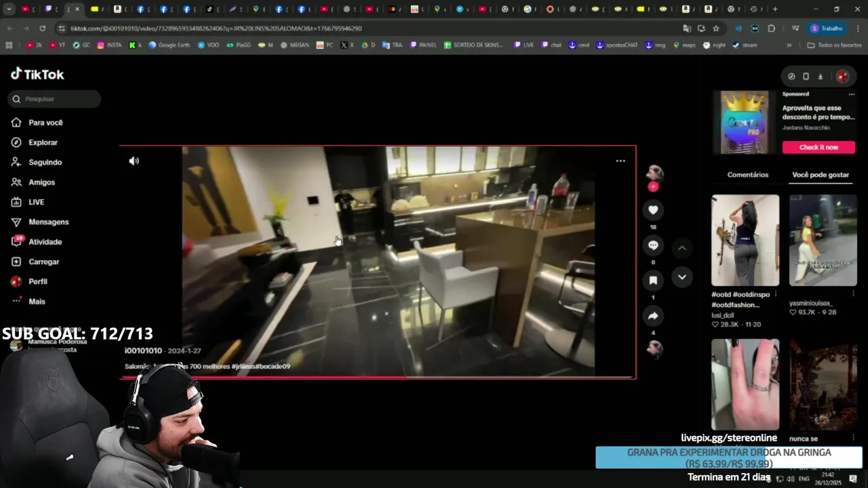The image size is (868, 488).
Task: Open options for the lusi_doll video card
Action: tap(776, 294)
